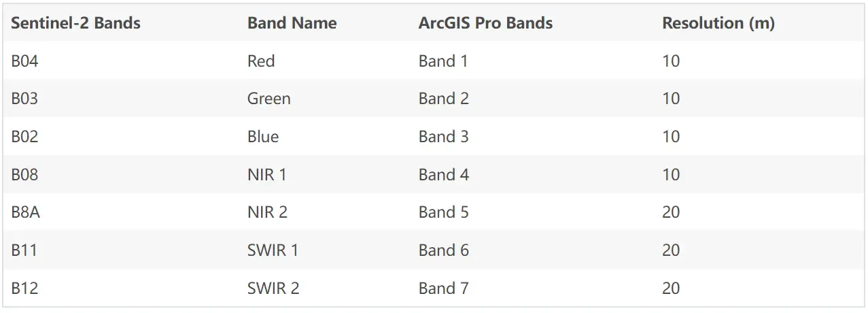Click the SWIR 2 cell

click(x=273, y=289)
